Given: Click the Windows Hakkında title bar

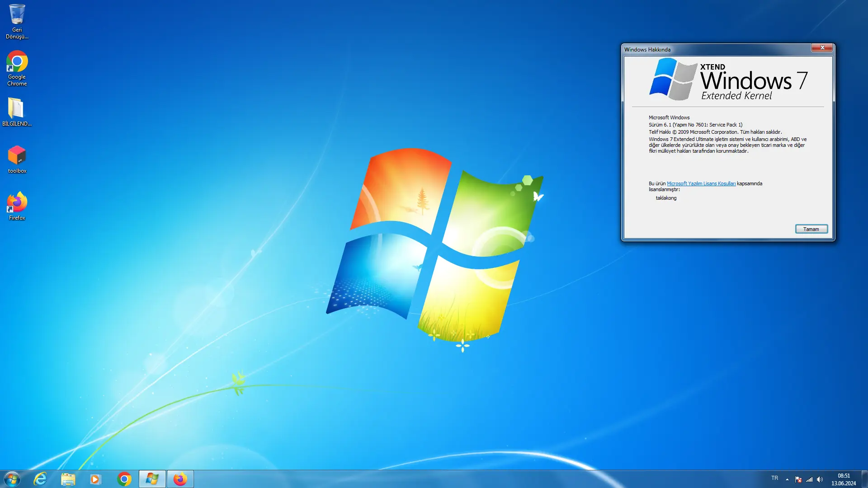Looking at the screenshot, I should pyautogui.click(x=717, y=49).
